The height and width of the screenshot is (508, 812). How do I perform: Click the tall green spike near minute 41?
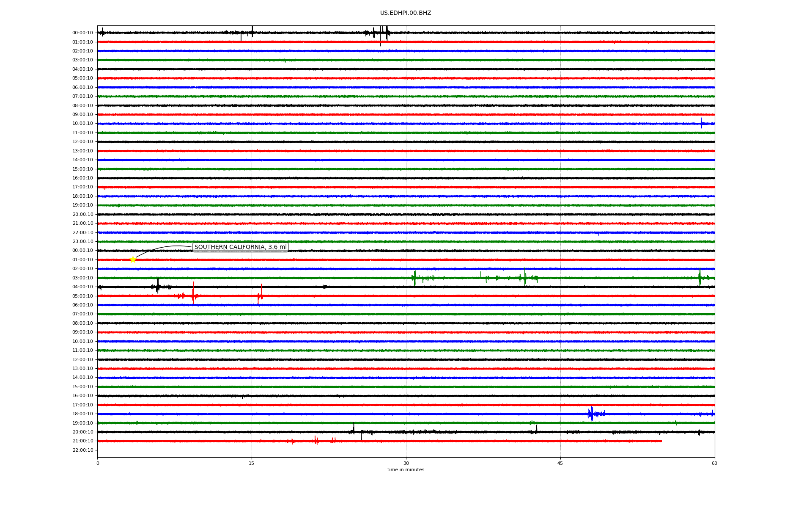pos(525,277)
